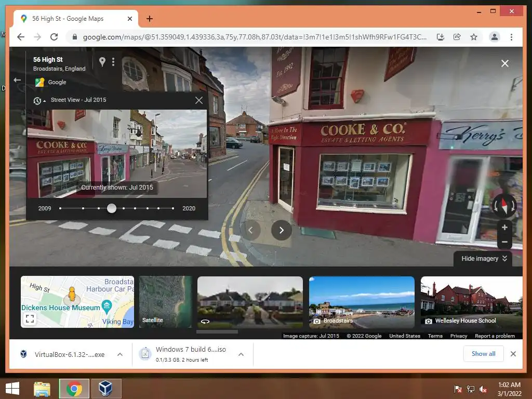Open a new browser tab
This screenshot has height=399, width=532.
coord(149,19)
